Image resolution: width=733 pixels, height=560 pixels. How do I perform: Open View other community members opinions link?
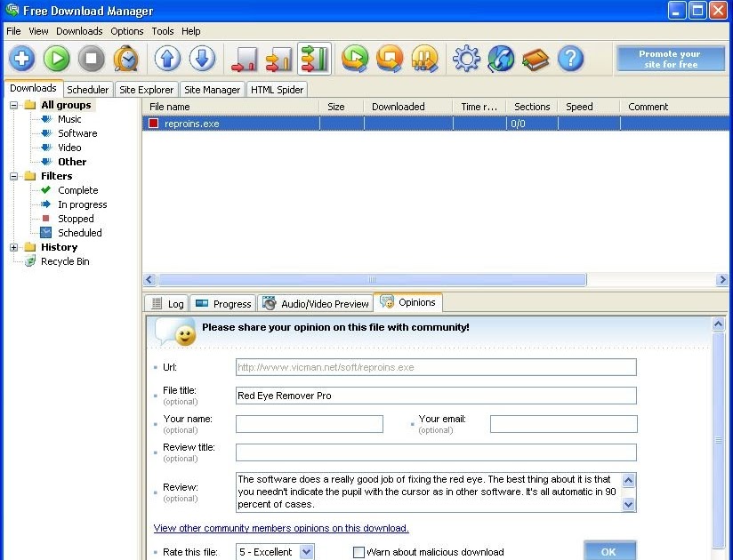point(281,528)
